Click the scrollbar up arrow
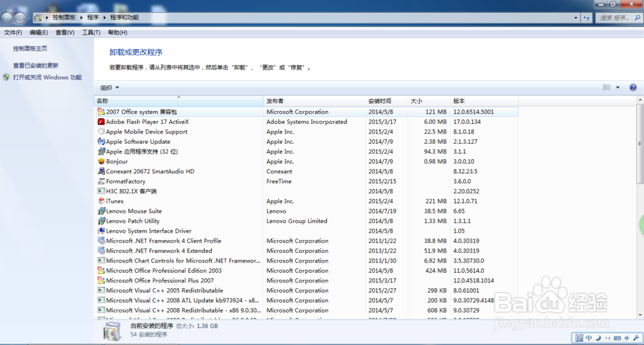The width and height of the screenshot is (644, 345). 639,100
